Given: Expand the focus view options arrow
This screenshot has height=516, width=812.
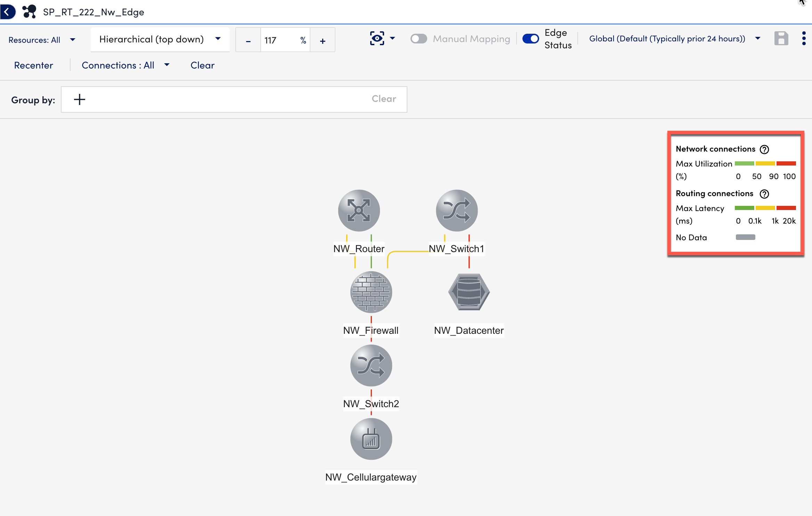Looking at the screenshot, I should coord(393,38).
